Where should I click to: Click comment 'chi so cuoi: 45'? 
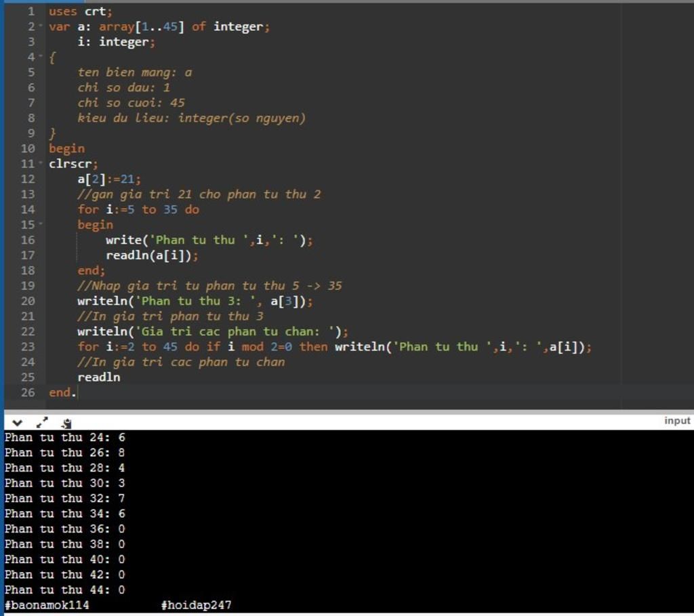(131, 103)
